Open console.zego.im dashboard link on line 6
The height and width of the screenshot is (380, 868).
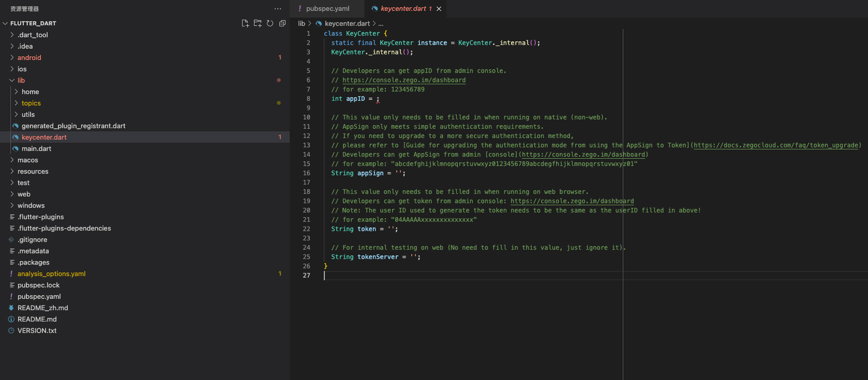[403, 80]
